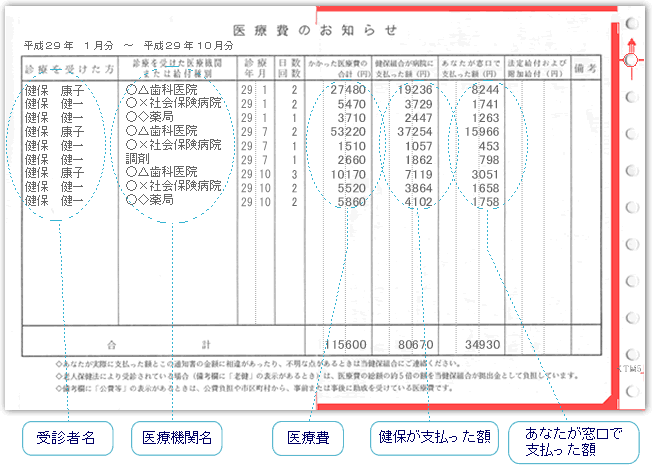Click the insurer-paid amount 1862
The width and height of the screenshot is (652, 465).
418,160
